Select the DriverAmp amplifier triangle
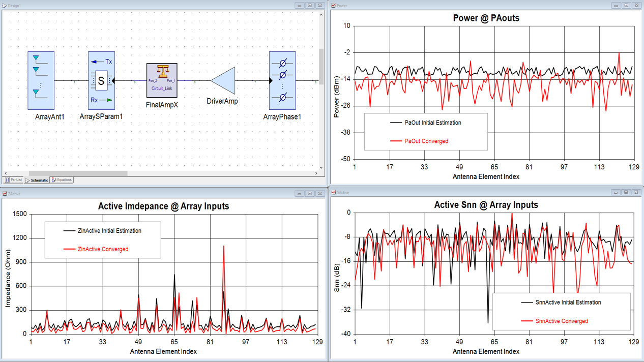This screenshot has width=644, height=362. click(x=223, y=81)
